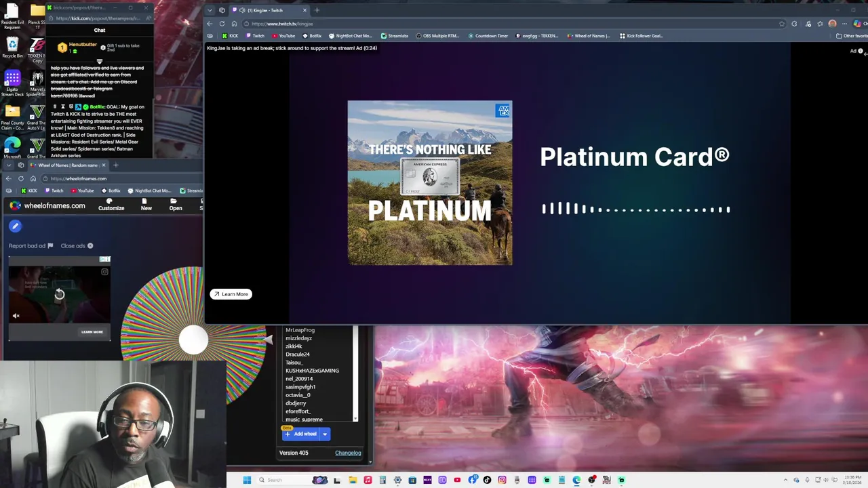Image resolution: width=868 pixels, height=488 pixels.
Task: Open the taskbar clock and date
Action: pos(850,480)
